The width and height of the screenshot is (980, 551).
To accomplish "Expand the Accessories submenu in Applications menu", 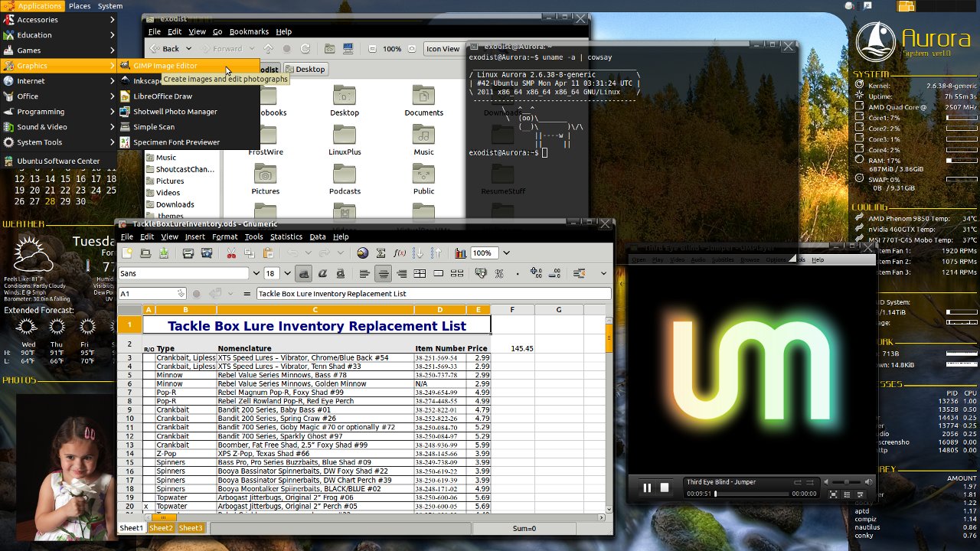I will coord(60,19).
